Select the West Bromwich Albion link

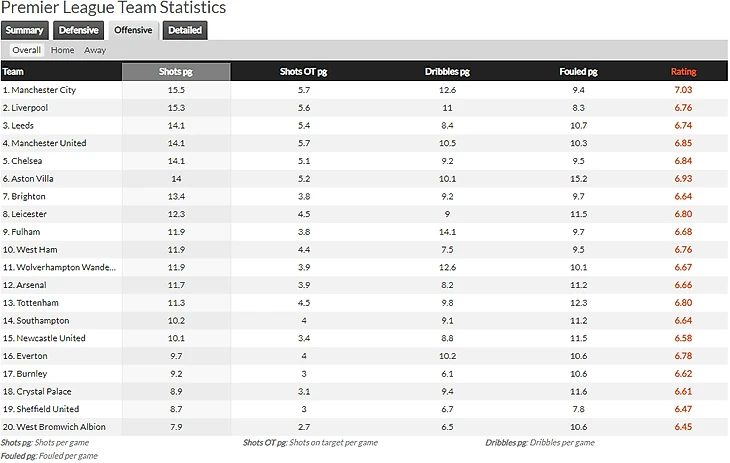(x=57, y=427)
